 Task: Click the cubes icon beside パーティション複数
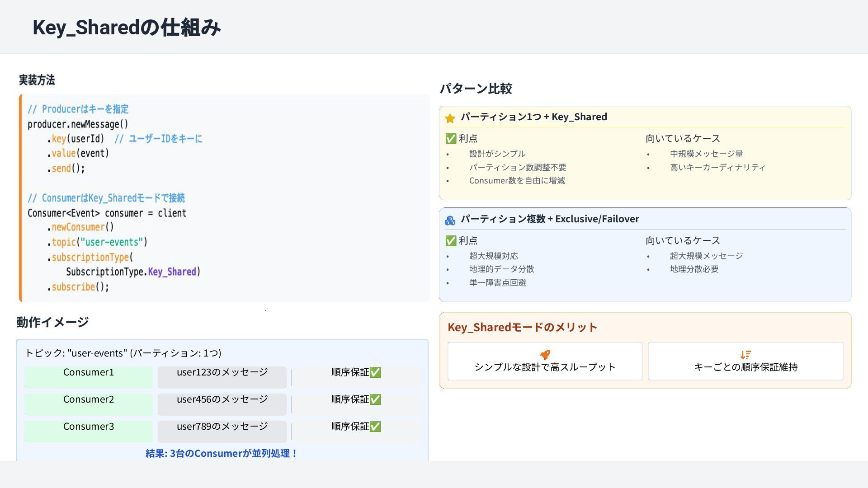click(450, 221)
